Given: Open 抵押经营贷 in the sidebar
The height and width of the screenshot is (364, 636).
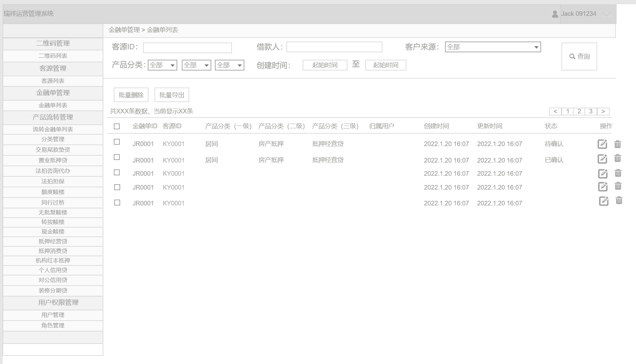Looking at the screenshot, I should point(53,241).
